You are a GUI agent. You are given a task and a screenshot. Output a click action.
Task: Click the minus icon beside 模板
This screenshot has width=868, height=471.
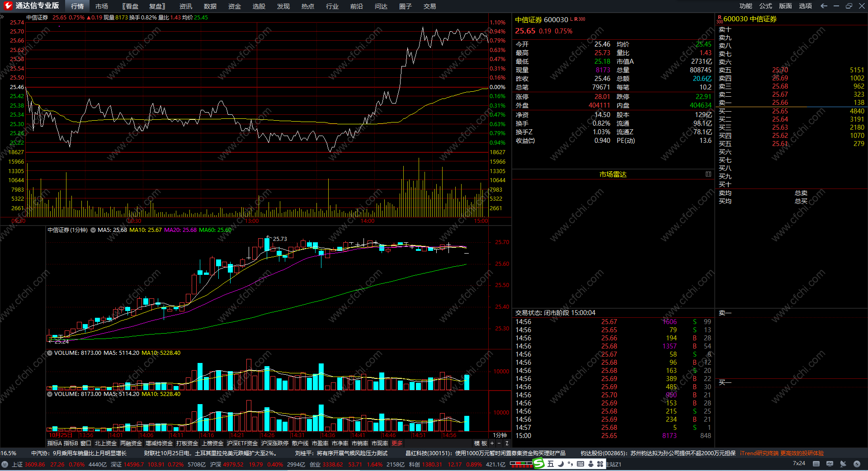pos(499,443)
